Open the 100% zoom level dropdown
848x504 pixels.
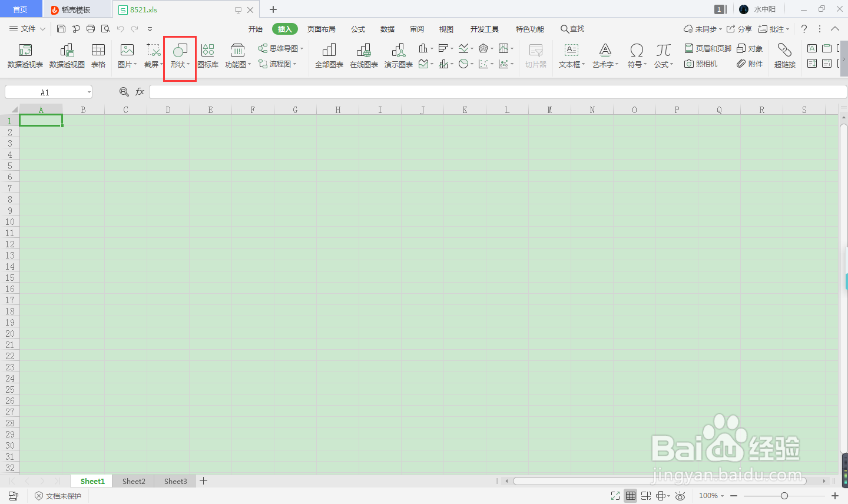tap(711, 496)
